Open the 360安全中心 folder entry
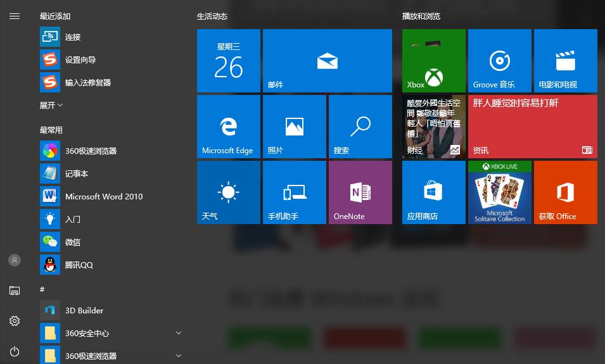Image resolution: width=605 pixels, height=364 pixels. [x=111, y=333]
